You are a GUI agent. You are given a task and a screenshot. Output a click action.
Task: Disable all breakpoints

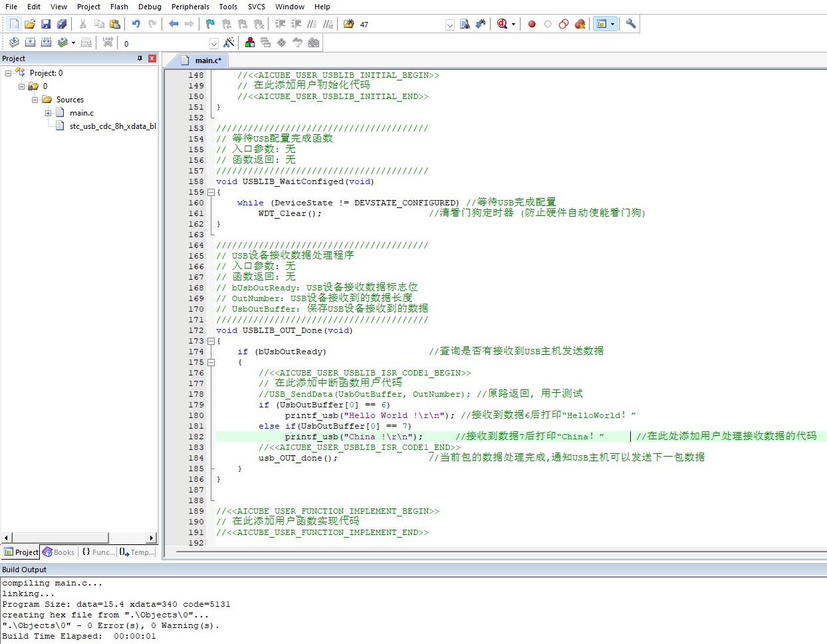coord(564,24)
